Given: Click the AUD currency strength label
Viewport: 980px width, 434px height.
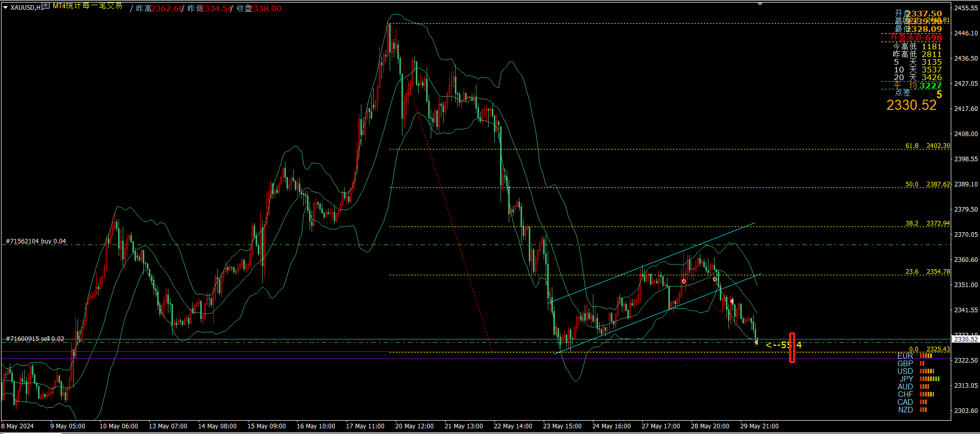Looking at the screenshot, I should pos(905,387).
